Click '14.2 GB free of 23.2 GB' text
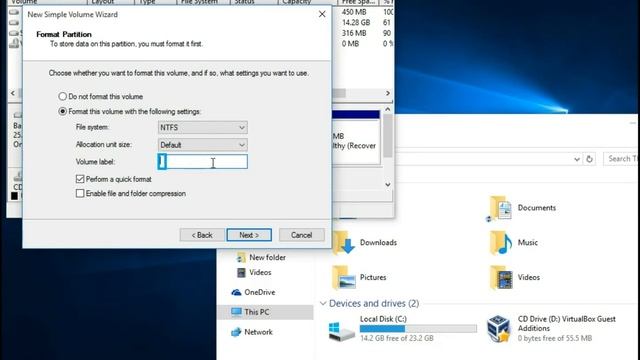This screenshot has width=640, height=360. 397,338
